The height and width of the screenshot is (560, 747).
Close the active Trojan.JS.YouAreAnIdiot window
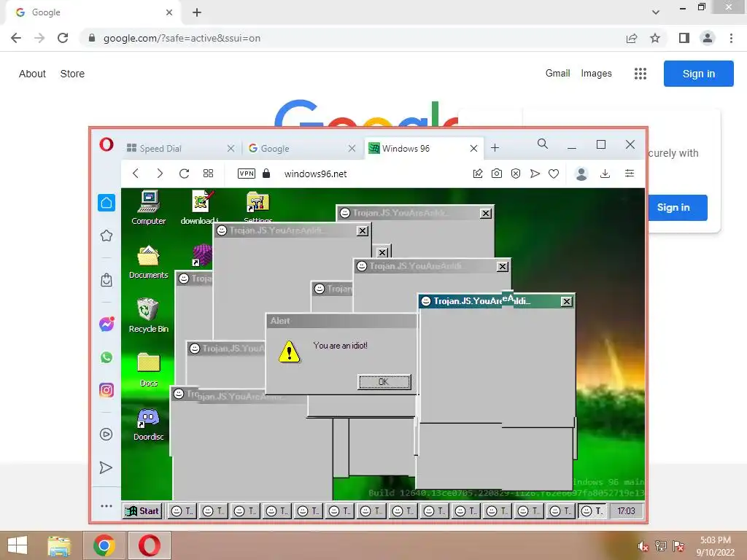(566, 301)
